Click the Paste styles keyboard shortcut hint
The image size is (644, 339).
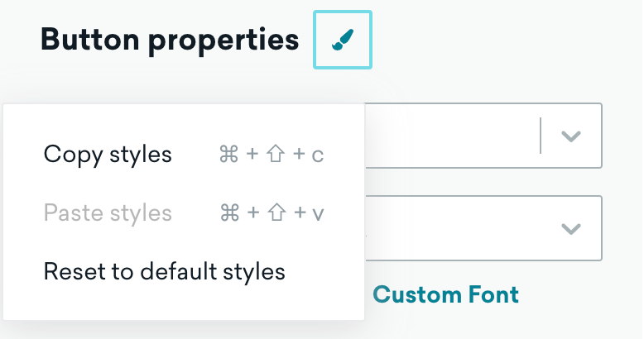272,213
